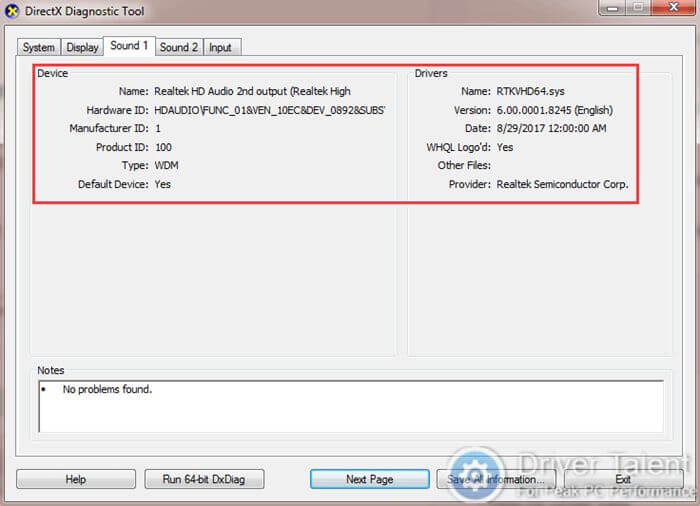Click the Notes text box
Image resolution: width=700 pixels, height=506 pixels.
point(351,406)
